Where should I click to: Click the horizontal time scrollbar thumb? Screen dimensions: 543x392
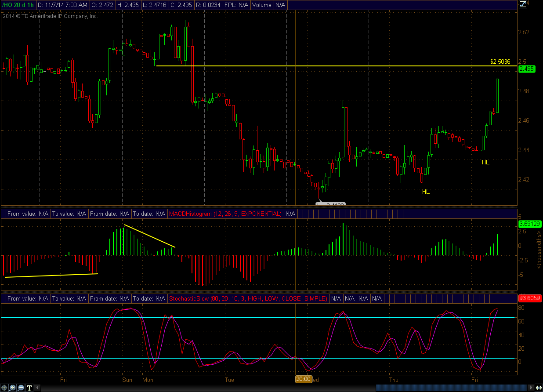[x=452, y=388]
